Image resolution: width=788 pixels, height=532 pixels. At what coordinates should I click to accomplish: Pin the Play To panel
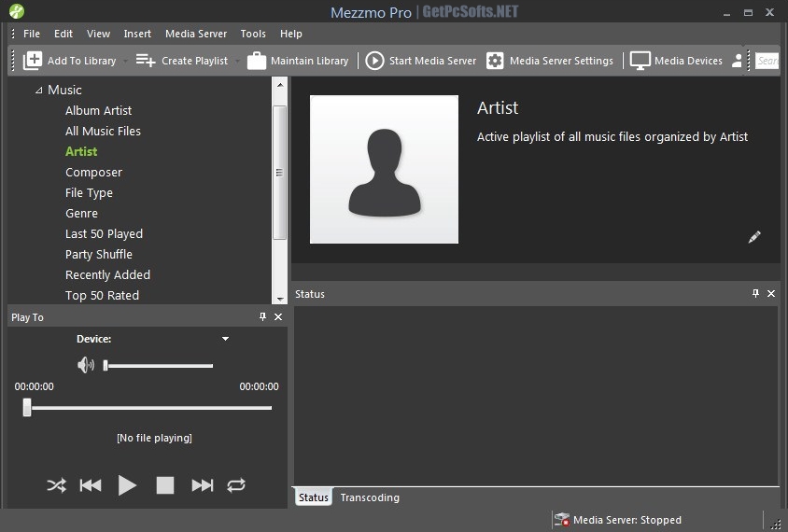point(262,316)
